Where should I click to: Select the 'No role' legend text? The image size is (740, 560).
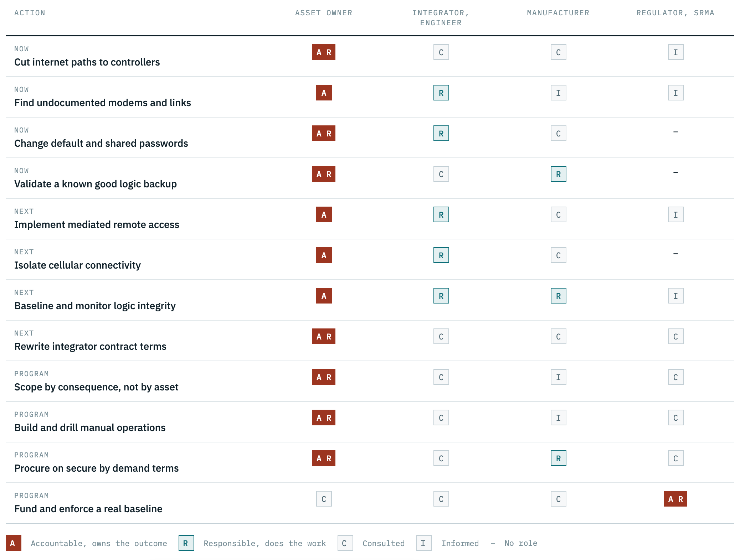point(521,543)
